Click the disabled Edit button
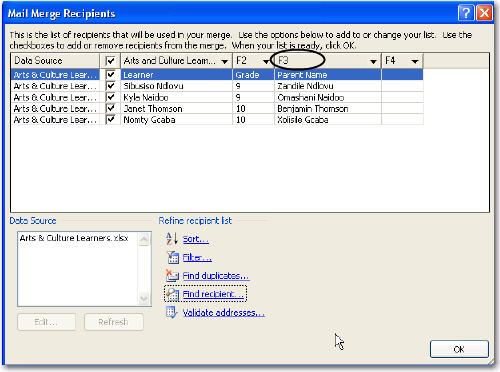Image resolution: width=500 pixels, height=372 pixels. (x=46, y=322)
